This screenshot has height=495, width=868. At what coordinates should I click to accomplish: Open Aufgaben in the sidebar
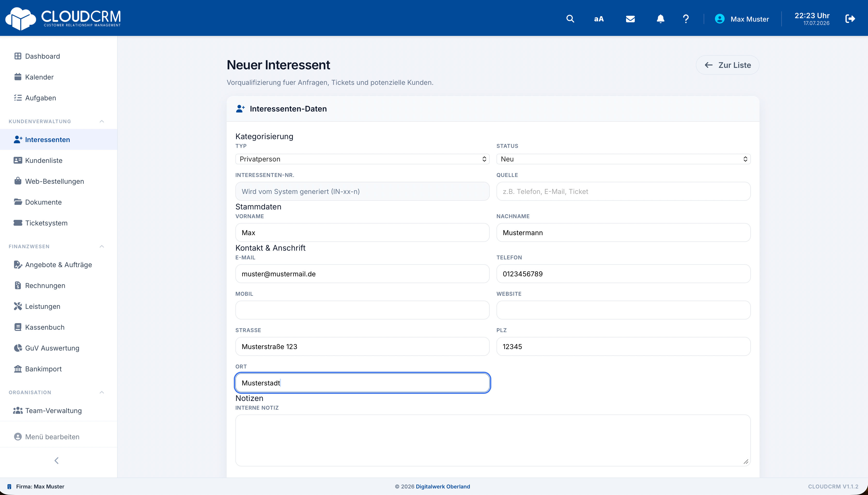pos(58,98)
